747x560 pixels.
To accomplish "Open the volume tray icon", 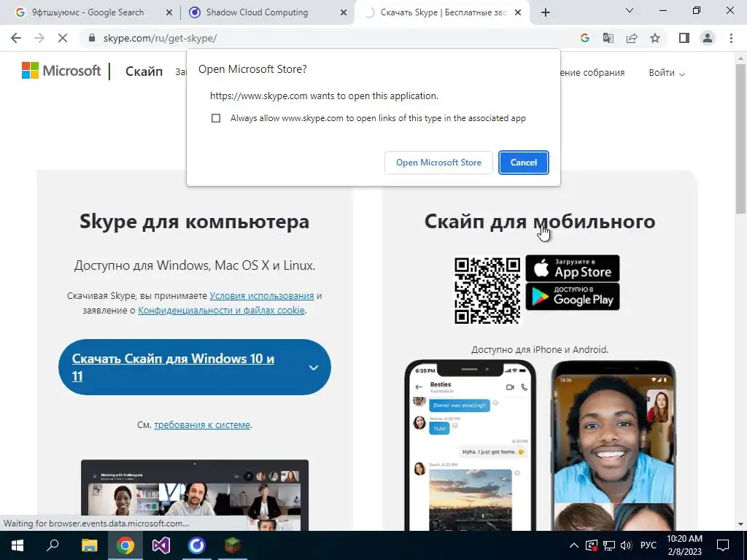I will [626, 545].
